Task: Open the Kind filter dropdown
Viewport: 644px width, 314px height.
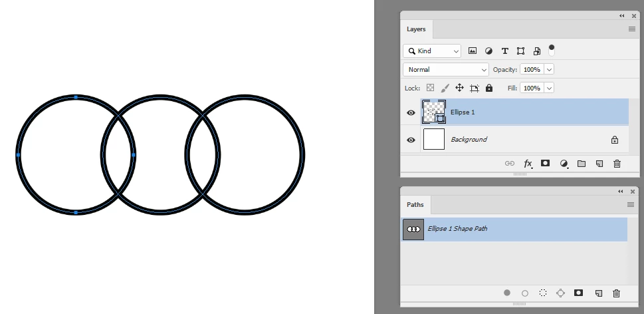Action: (x=432, y=51)
